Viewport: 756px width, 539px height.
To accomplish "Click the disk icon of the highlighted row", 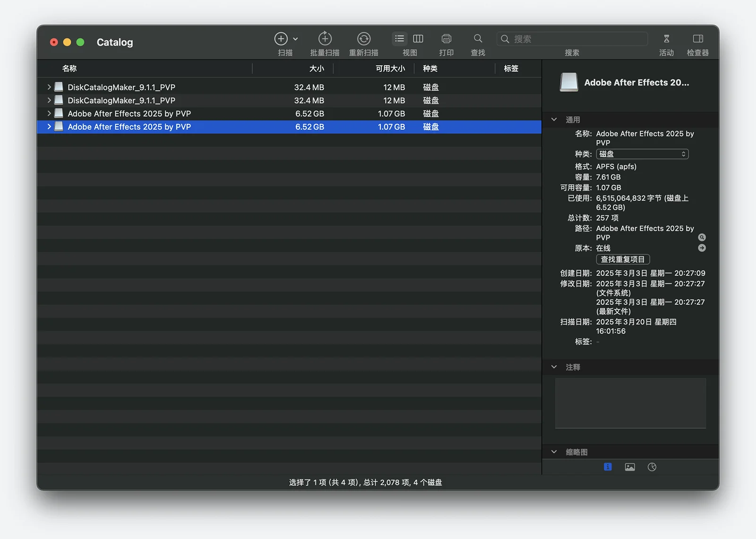I will click(x=59, y=126).
